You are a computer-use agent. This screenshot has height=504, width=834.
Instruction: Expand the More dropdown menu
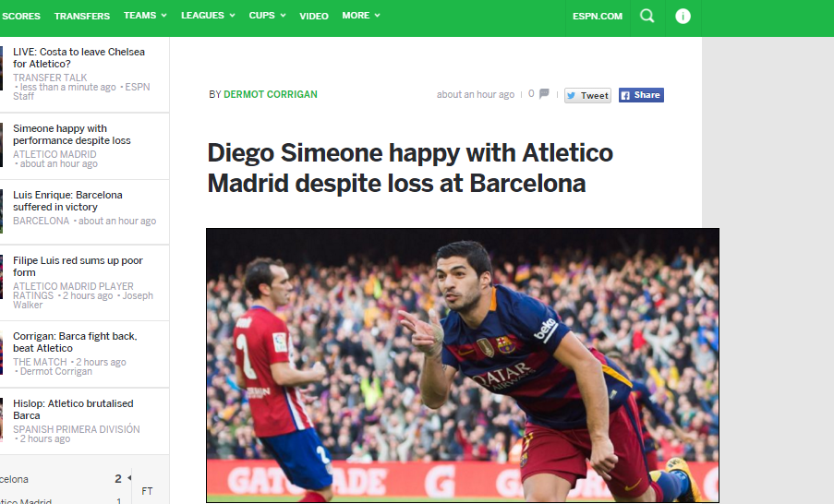click(x=361, y=16)
